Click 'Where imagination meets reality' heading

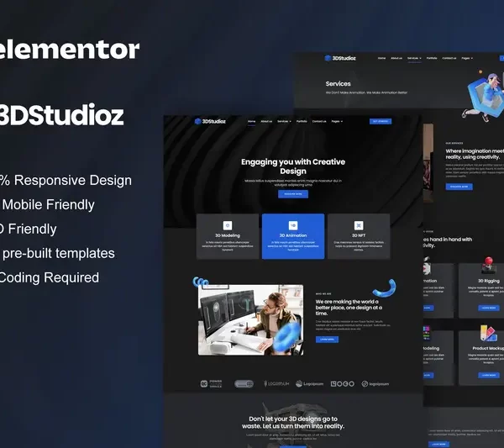[x=475, y=154]
